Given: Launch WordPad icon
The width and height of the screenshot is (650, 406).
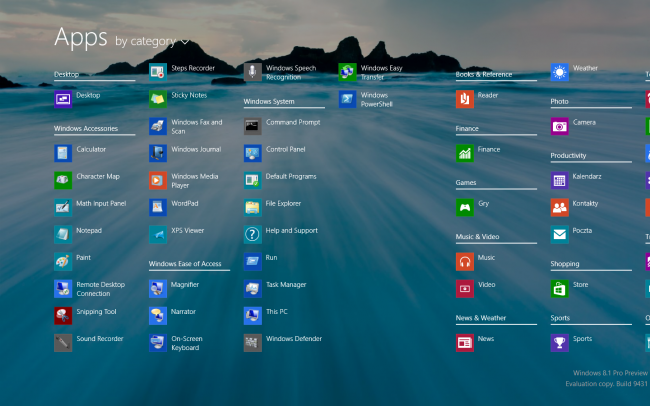Looking at the screenshot, I should [158, 207].
